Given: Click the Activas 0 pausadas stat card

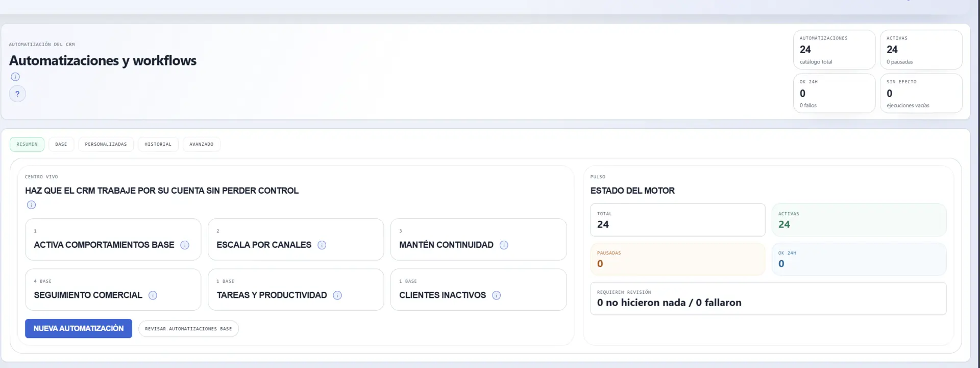Looking at the screenshot, I should pyautogui.click(x=921, y=50).
